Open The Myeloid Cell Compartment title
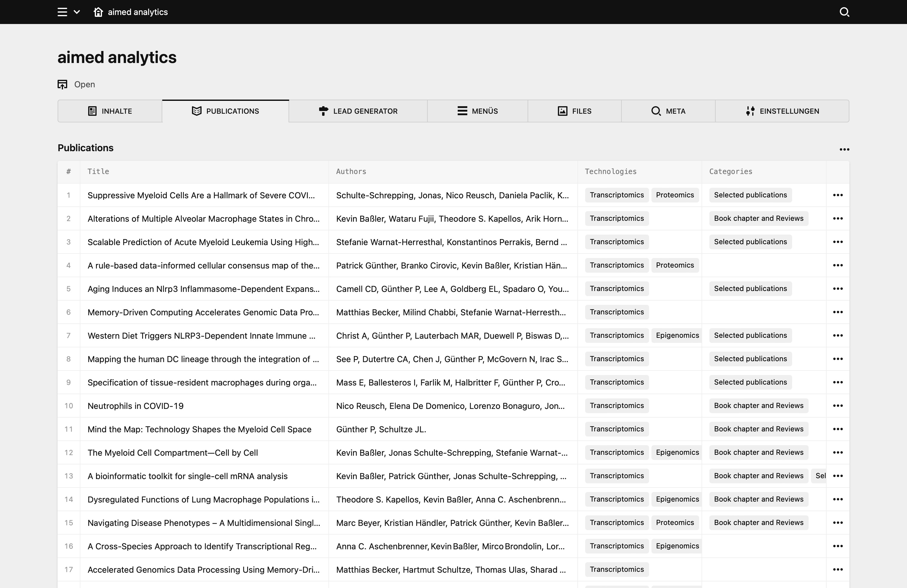This screenshot has height=588, width=907. click(x=173, y=453)
